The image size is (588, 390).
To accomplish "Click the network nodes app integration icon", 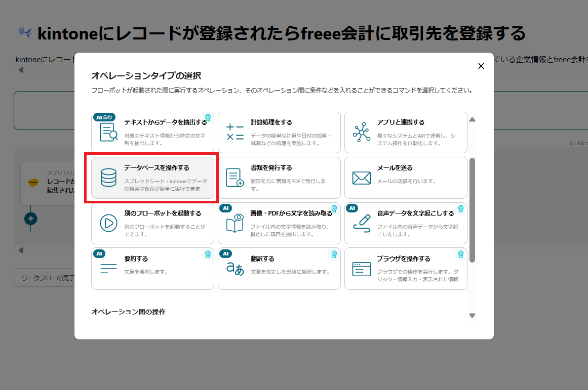I will point(362,132).
